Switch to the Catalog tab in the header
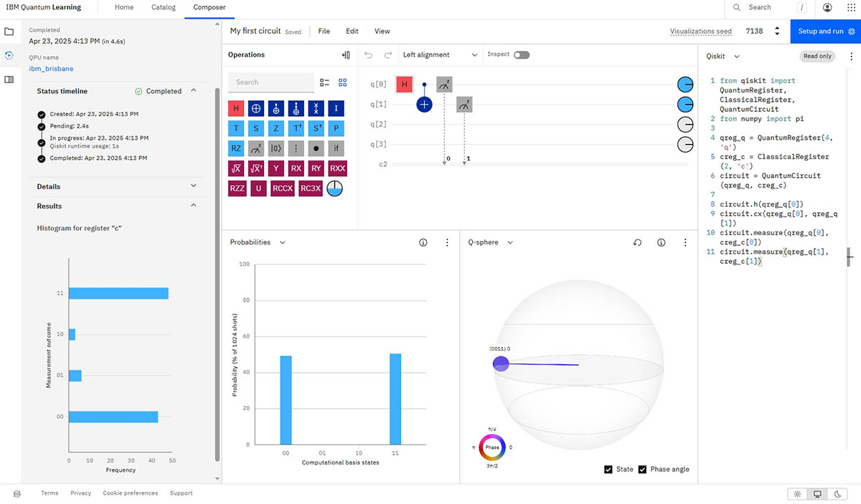 click(163, 7)
